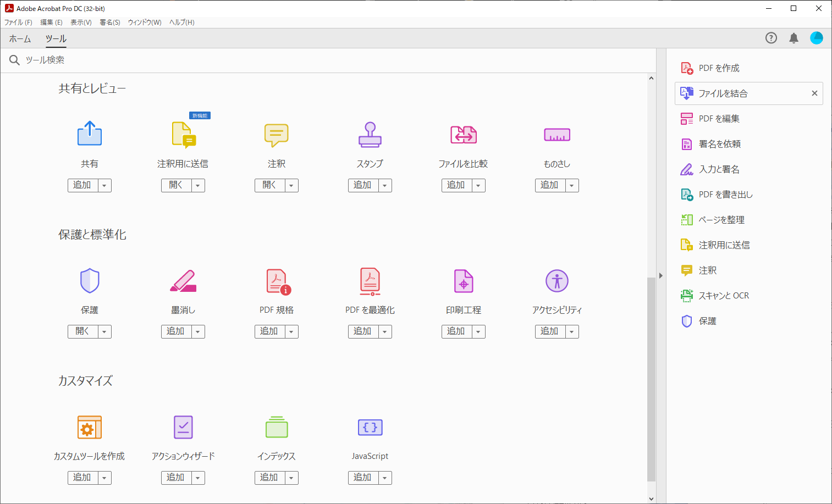Click the 開く button under 注釈 in the grid
The image size is (832, 504).
tap(269, 185)
